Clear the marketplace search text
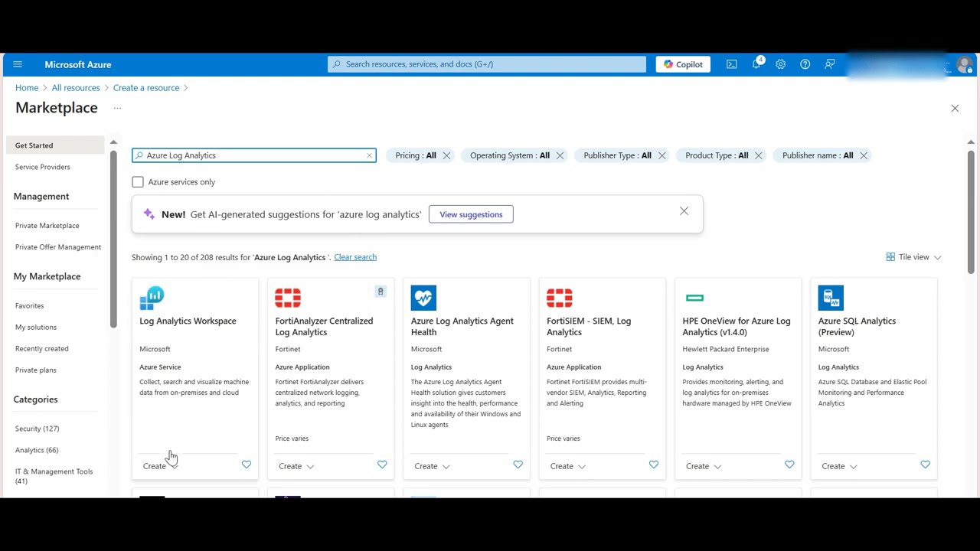 [x=369, y=155]
